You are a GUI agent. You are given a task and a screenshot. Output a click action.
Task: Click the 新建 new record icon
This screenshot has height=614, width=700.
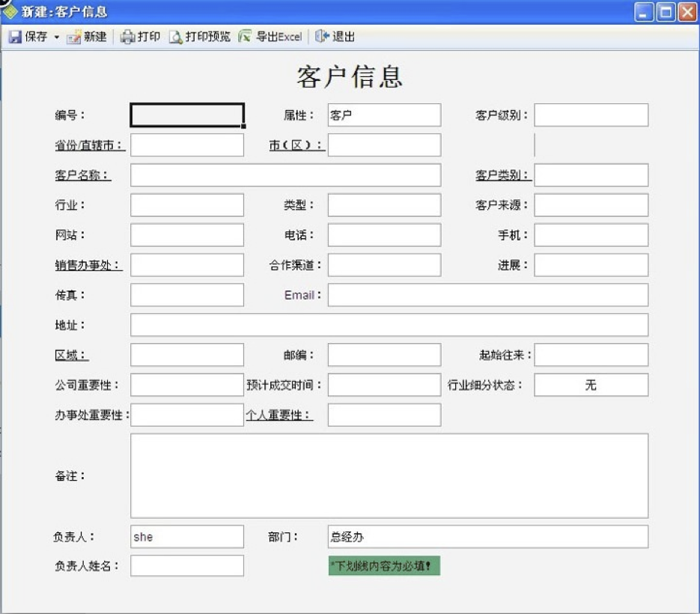pos(73,37)
